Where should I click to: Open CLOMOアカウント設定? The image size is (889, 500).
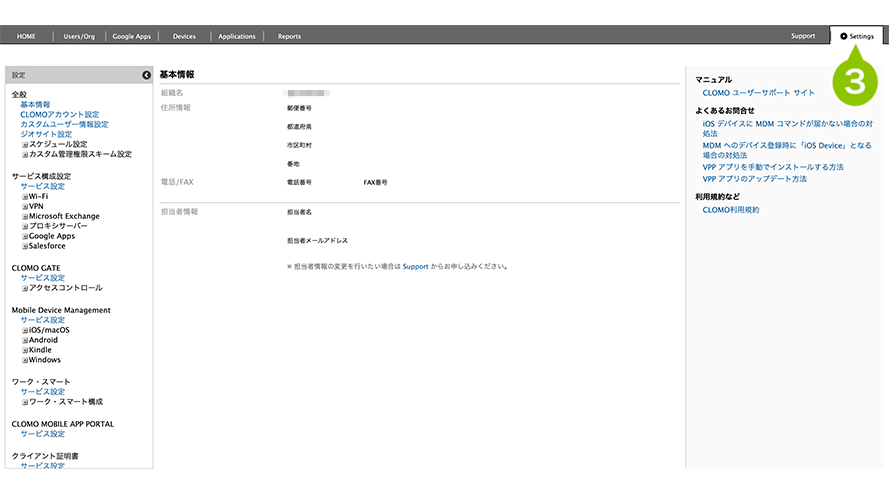[x=60, y=115]
